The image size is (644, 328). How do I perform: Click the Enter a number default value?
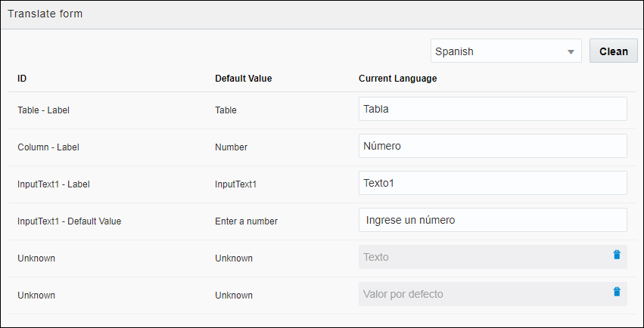point(247,221)
